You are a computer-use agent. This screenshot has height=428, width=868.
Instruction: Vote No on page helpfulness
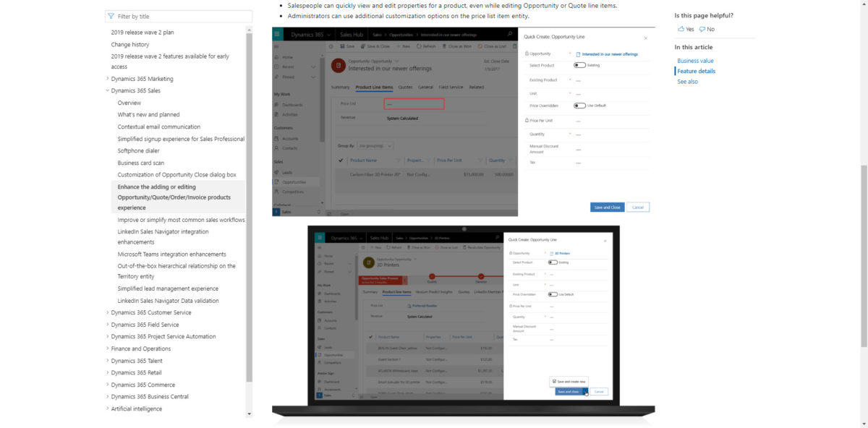707,29
